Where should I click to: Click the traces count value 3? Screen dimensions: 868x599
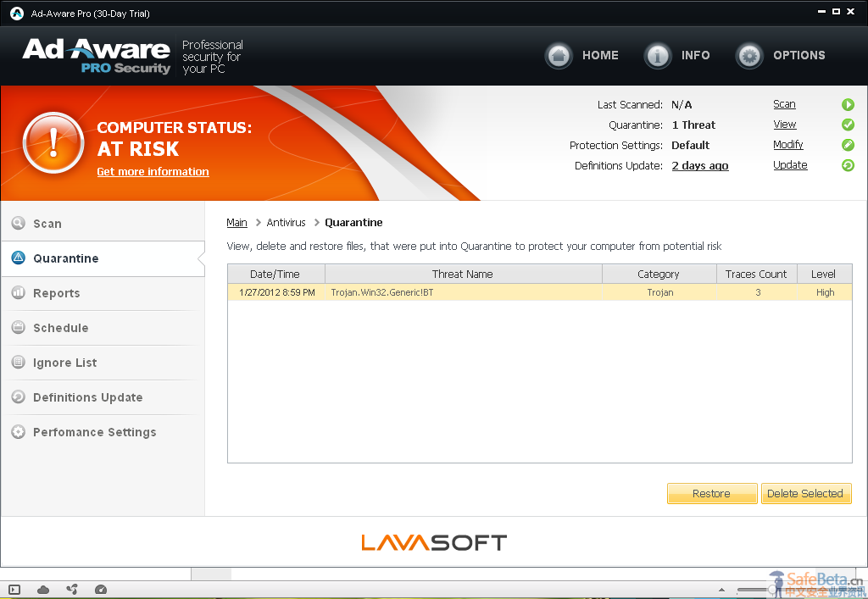coord(758,292)
